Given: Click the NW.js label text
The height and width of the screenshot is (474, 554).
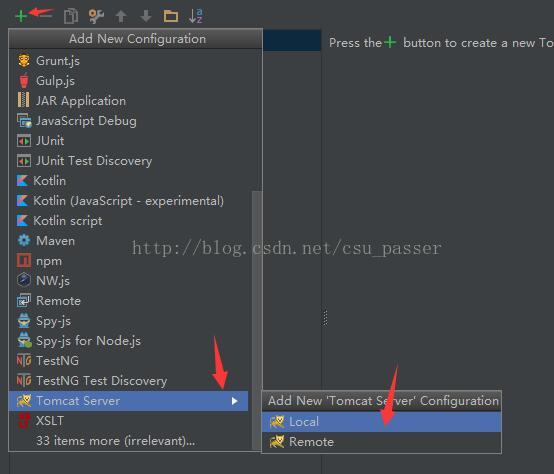Looking at the screenshot, I should click(53, 281).
